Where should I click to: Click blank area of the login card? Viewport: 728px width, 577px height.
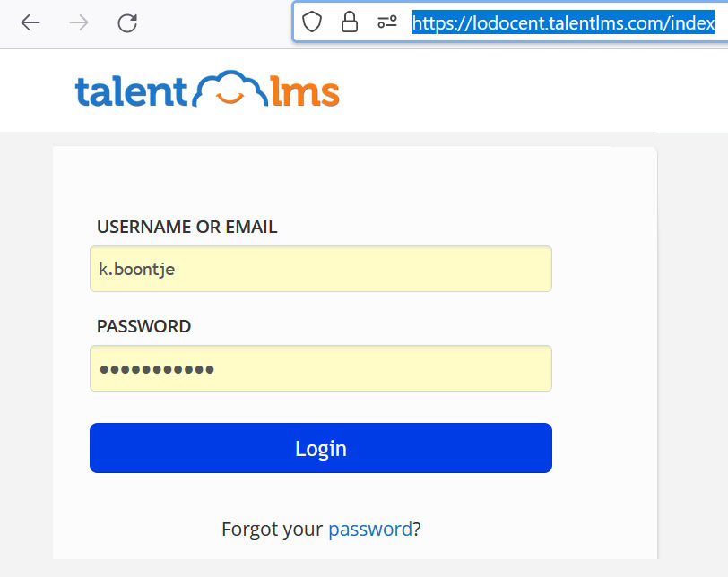click(601, 358)
